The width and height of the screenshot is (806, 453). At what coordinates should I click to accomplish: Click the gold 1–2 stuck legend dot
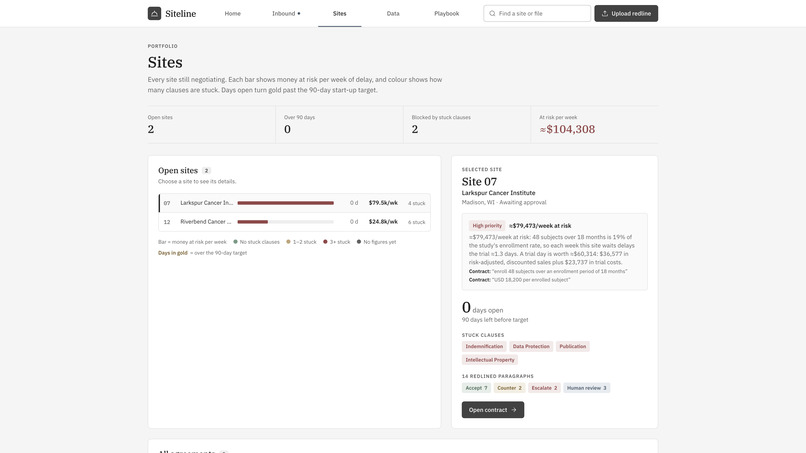288,242
